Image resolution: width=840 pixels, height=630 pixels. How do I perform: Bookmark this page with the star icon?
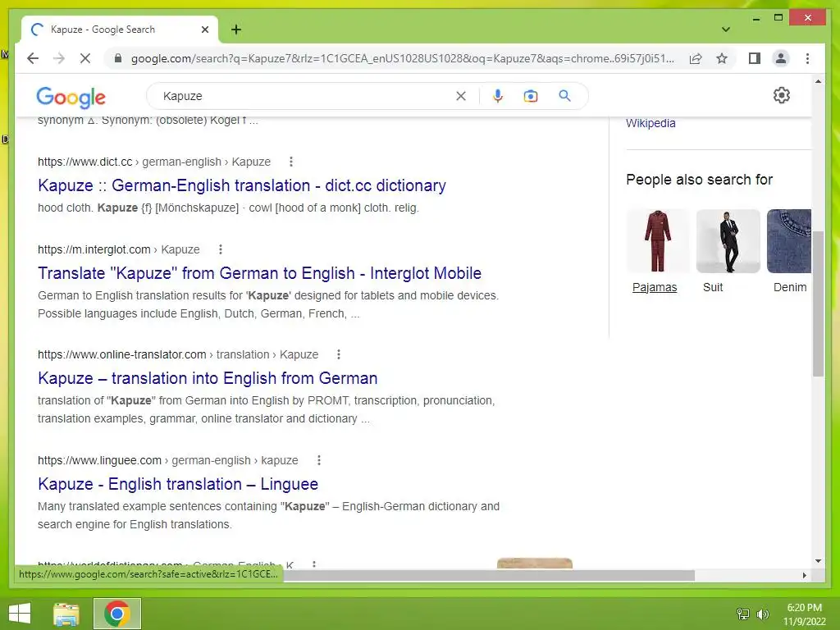pos(722,58)
